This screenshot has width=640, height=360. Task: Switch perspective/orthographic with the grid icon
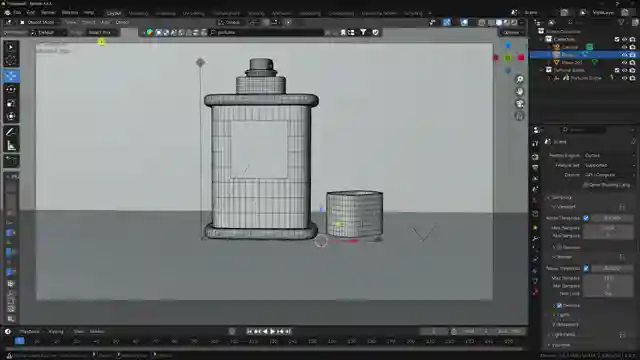coord(519,116)
